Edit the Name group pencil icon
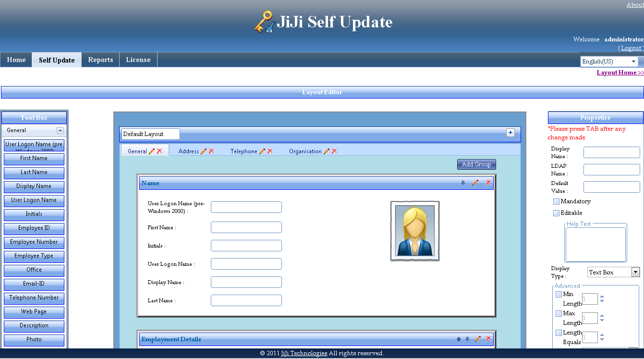This screenshot has width=644, height=359. [475, 183]
